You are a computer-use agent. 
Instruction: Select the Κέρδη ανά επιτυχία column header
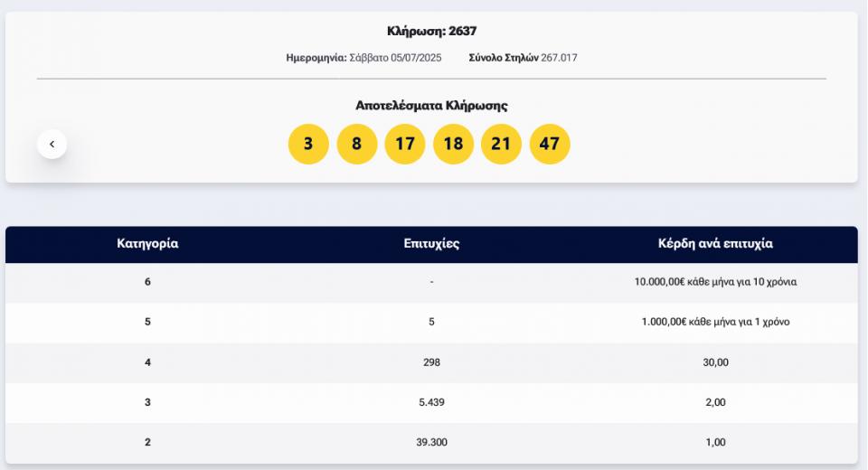(715, 244)
